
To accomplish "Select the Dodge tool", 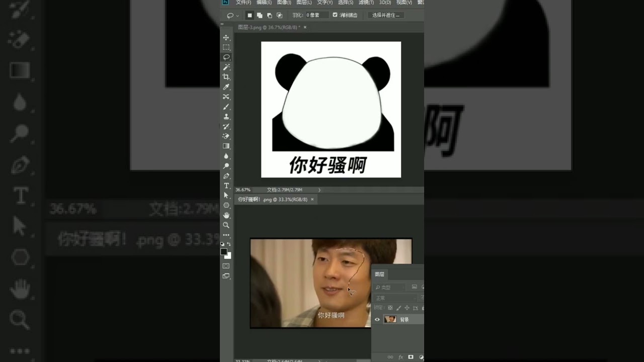I will pos(226,166).
